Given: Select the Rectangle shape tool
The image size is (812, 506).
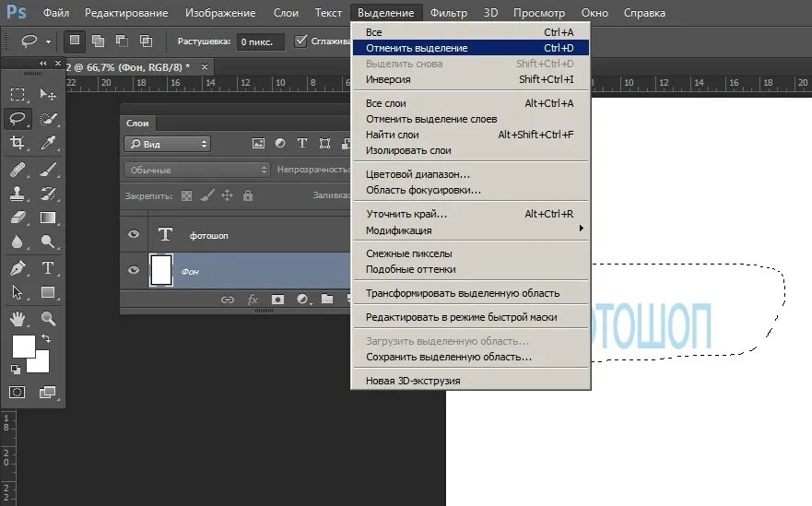Looking at the screenshot, I should pos(48,292).
